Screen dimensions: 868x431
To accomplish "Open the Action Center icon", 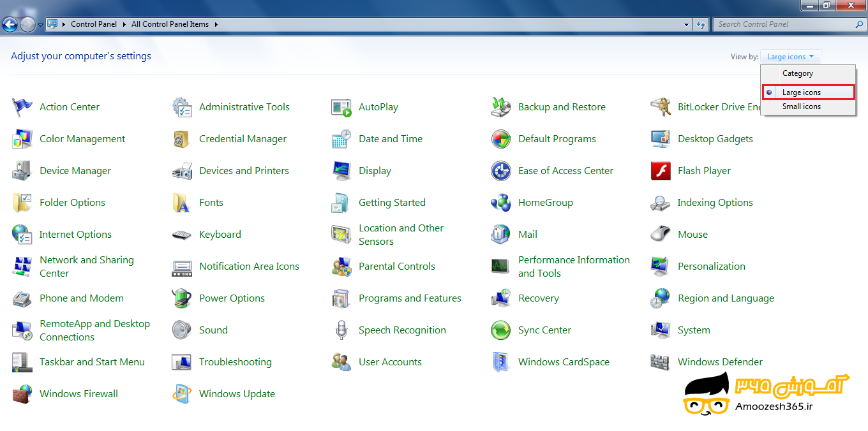I will 69,107.
